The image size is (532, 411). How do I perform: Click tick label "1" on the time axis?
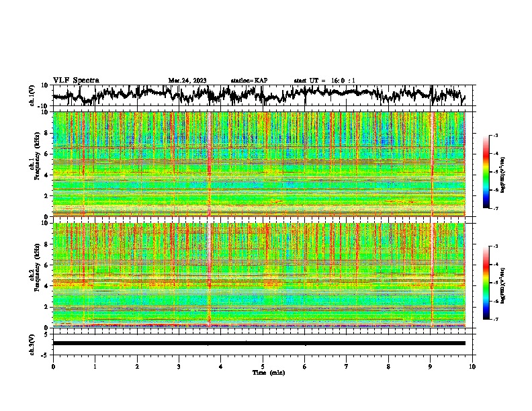click(95, 367)
